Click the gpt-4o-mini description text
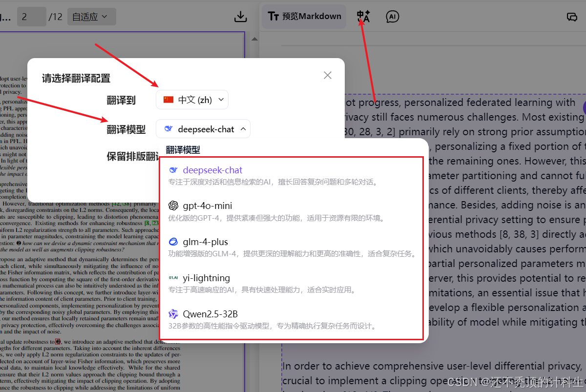This screenshot has width=586, height=392. click(x=277, y=218)
